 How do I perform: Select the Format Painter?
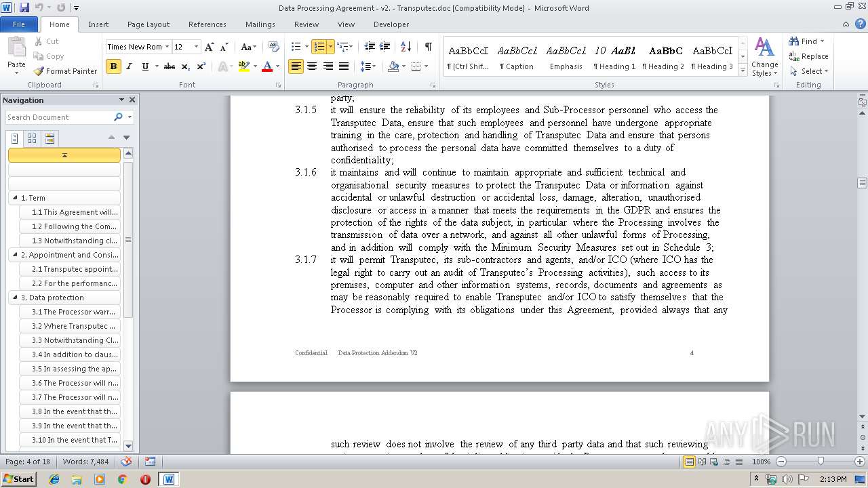click(x=66, y=71)
